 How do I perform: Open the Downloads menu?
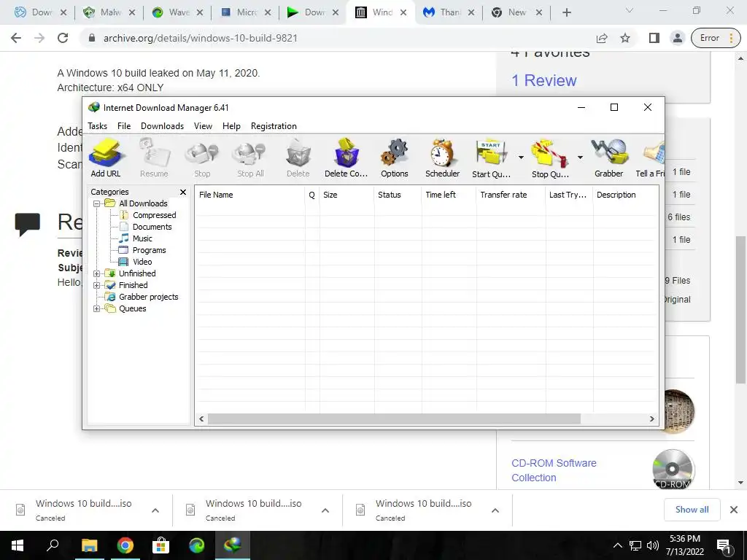coord(162,126)
